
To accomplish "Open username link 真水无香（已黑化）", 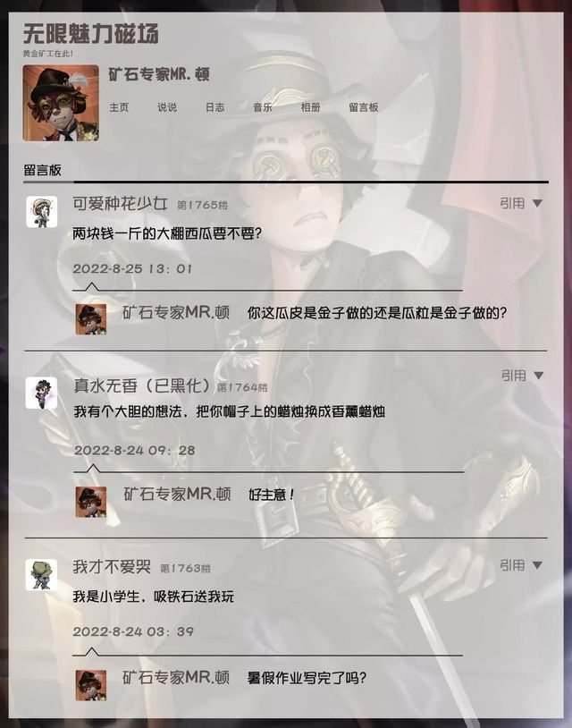I will pos(143,385).
